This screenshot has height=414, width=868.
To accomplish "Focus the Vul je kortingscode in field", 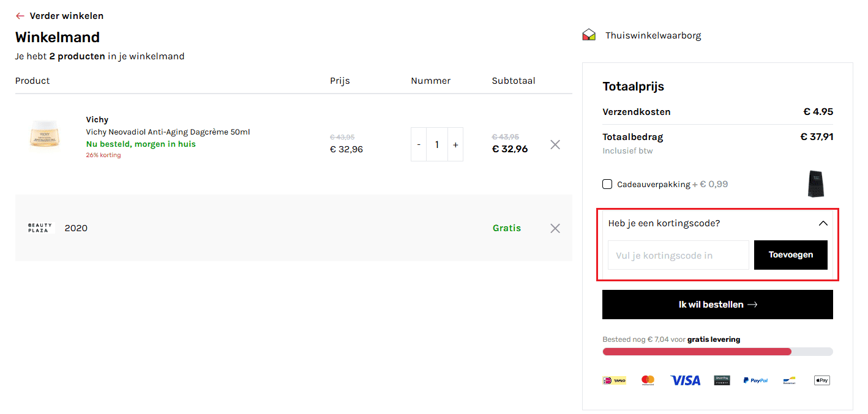I will point(678,255).
